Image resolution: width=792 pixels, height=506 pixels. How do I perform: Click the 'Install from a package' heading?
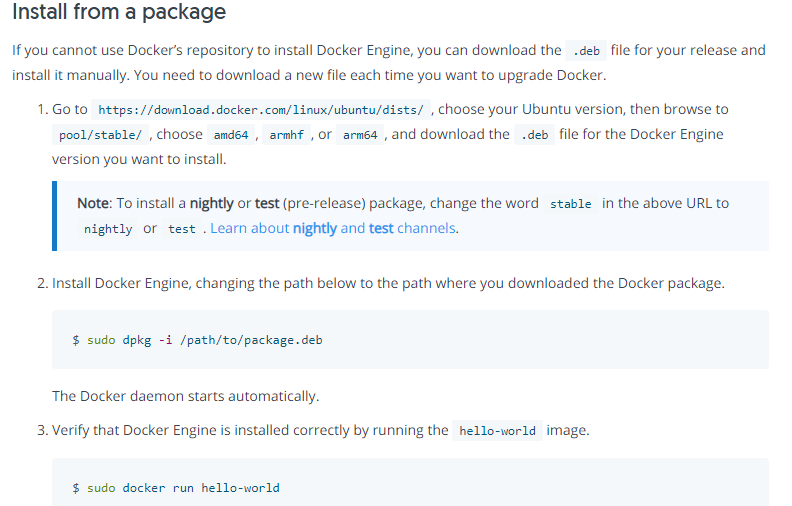coord(119,12)
